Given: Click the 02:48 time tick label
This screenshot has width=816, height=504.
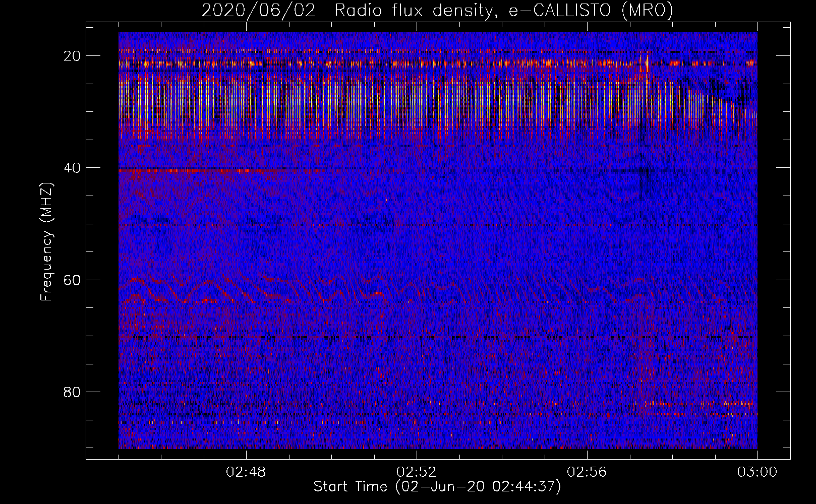Looking at the screenshot, I should tap(246, 472).
